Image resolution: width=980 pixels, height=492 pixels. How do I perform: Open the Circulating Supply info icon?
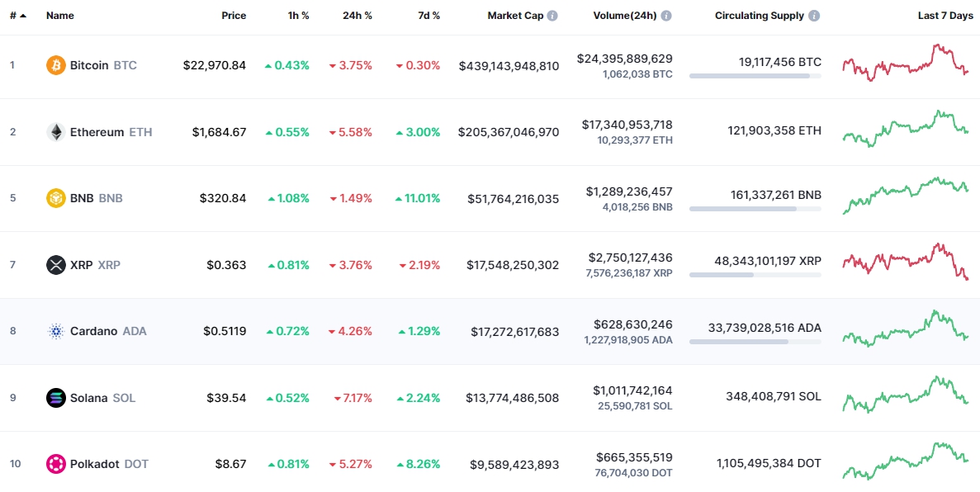point(814,16)
